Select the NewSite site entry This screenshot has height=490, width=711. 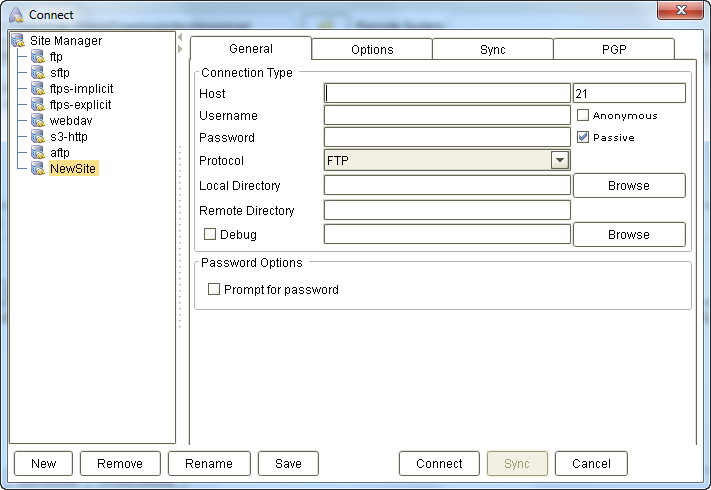73,169
